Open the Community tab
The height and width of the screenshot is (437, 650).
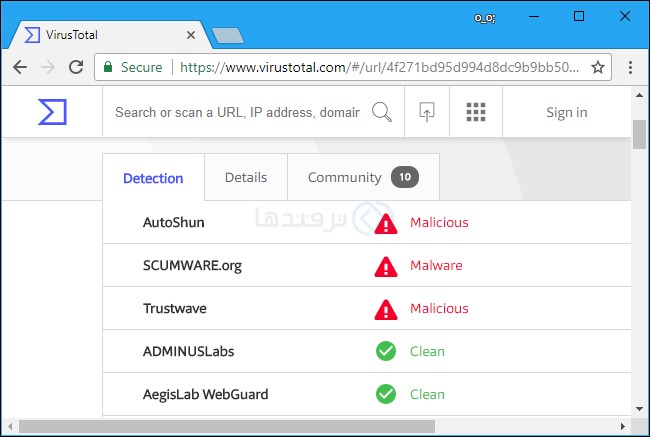point(364,177)
